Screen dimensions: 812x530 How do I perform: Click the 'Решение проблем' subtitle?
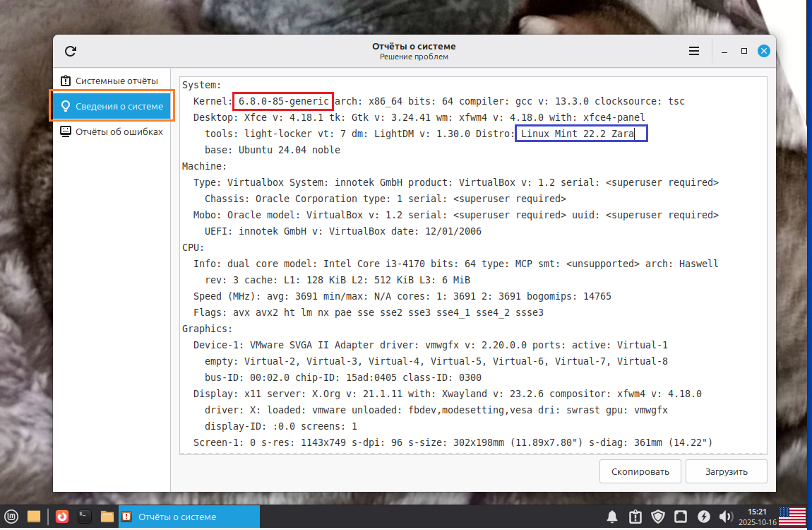click(x=414, y=57)
